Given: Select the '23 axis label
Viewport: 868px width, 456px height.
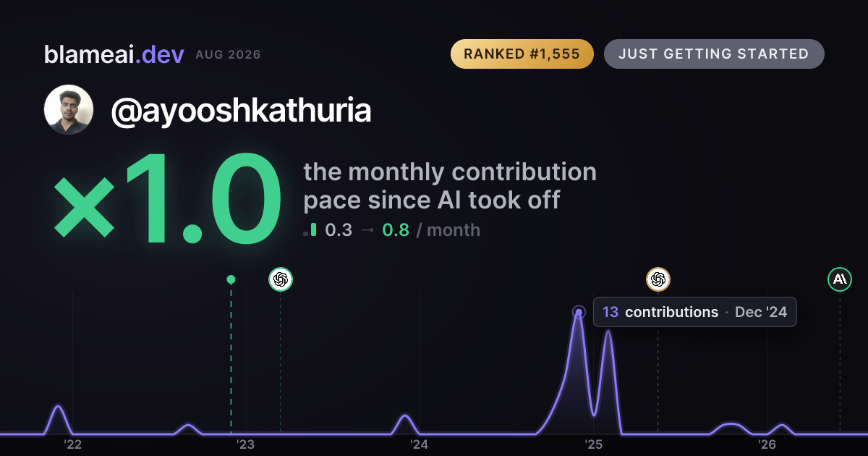Looking at the screenshot, I should [246, 444].
